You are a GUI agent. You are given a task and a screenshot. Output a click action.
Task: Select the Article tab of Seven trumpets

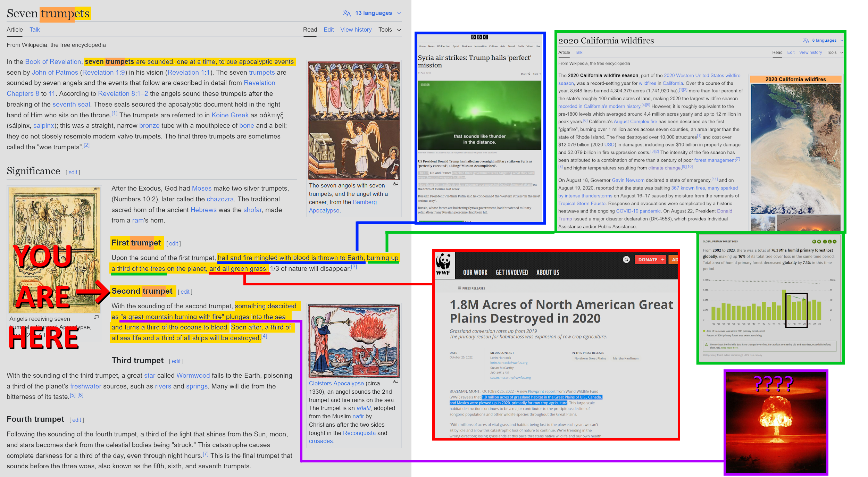tap(15, 30)
